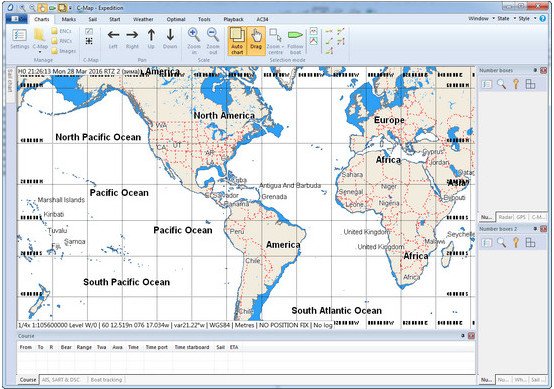Open the Playback ribbon tab
Image resolution: width=554 pixels, height=389 pixels.
[234, 19]
